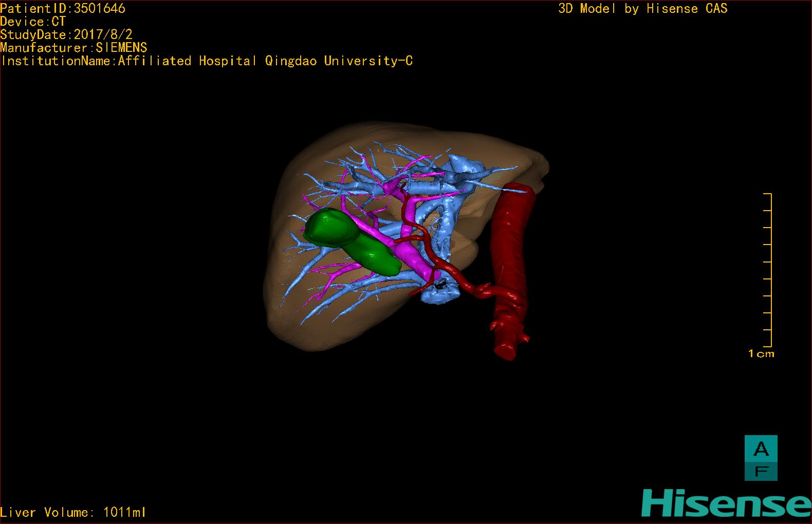Select the StudyDate:2017/8/2 text

pyautogui.click(x=66, y=34)
